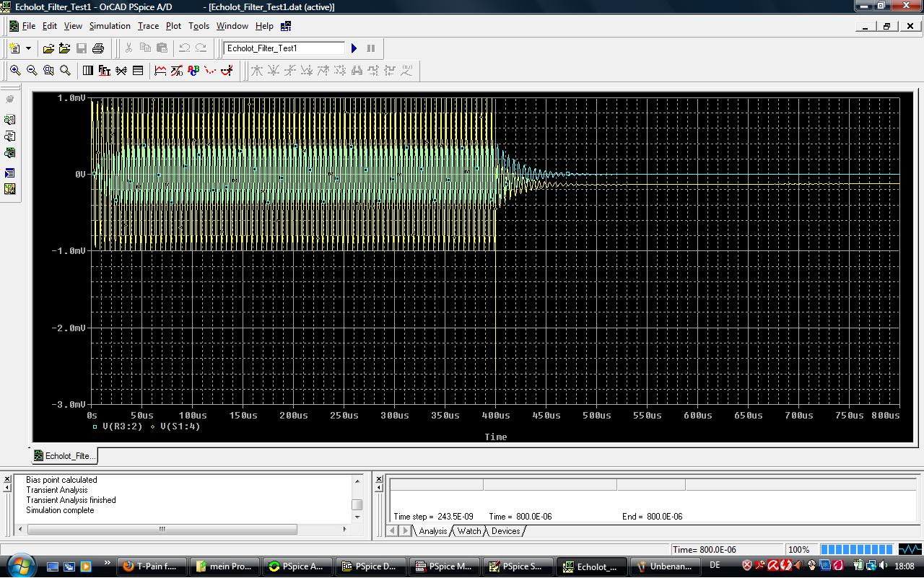This screenshot has height=578, width=924.
Task: Switch to the Watch tab
Action: (468, 531)
